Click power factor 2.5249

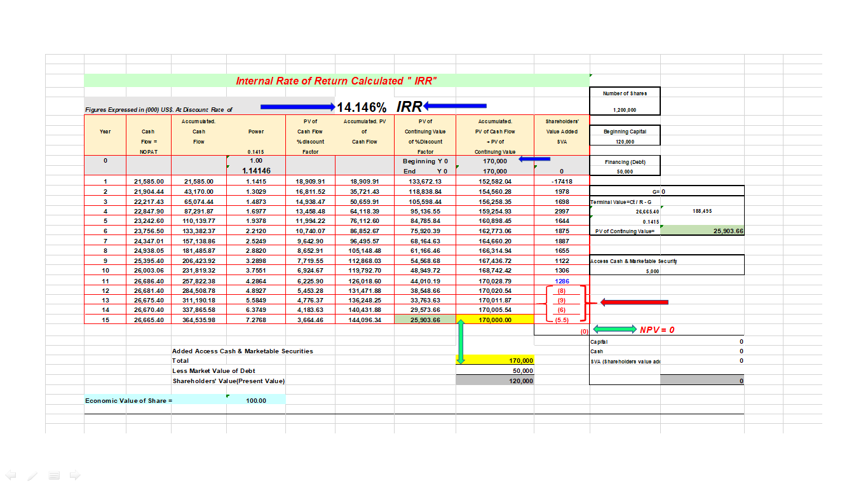(256, 243)
